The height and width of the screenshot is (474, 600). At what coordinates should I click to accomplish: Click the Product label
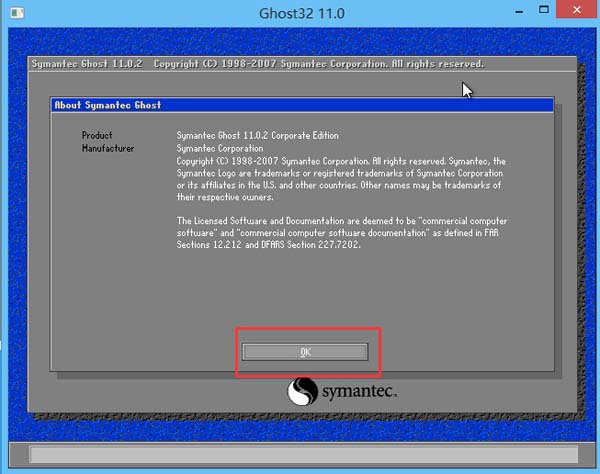coord(97,135)
